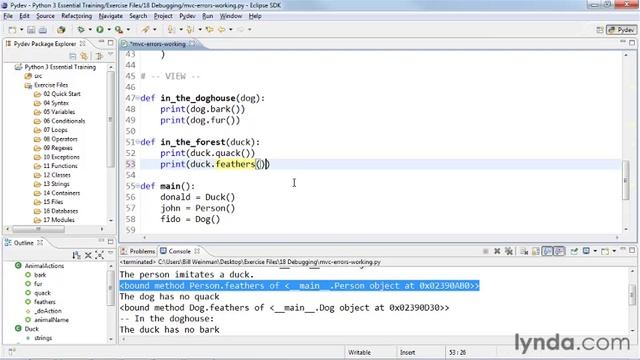640x360 pixels.
Task: Click the Clear Console icon
Action: 524,251
